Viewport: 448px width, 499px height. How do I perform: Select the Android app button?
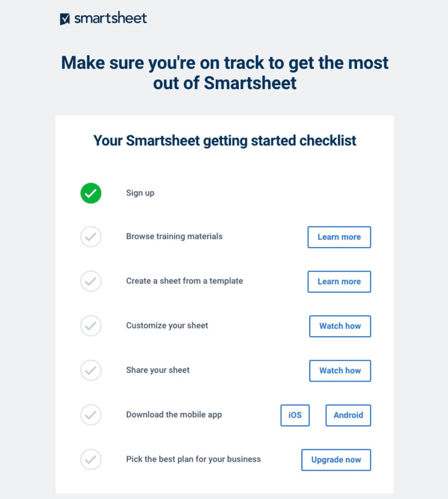[x=348, y=415]
